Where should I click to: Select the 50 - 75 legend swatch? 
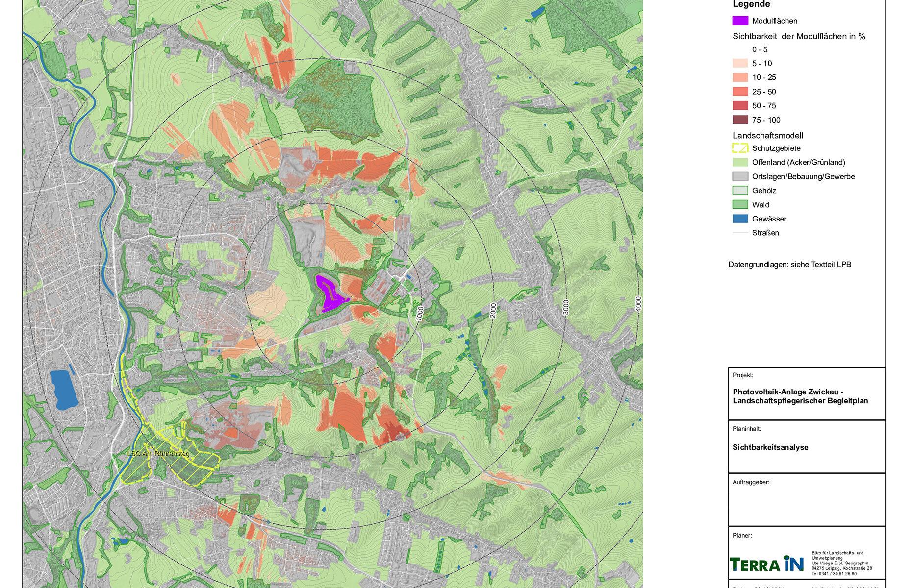(740, 106)
